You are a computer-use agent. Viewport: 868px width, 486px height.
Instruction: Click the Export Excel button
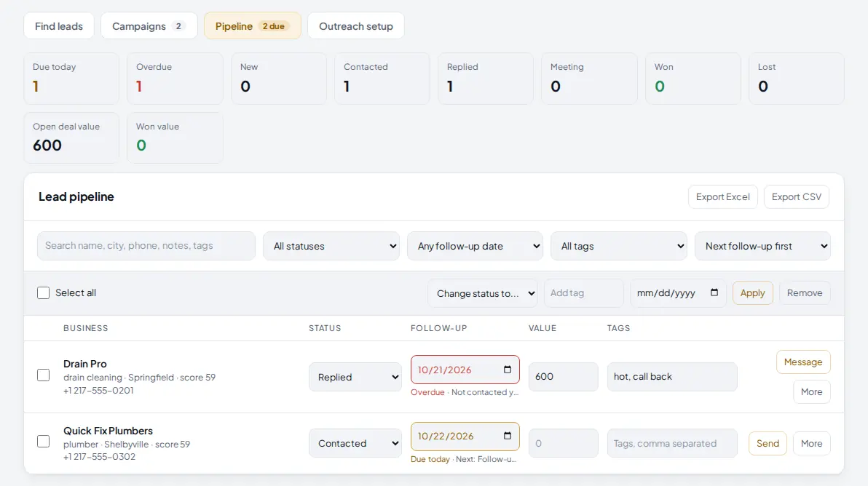click(x=723, y=197)
